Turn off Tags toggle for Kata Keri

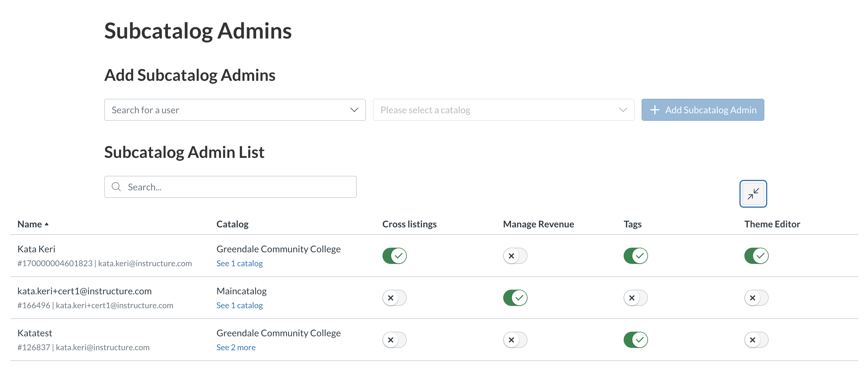click(636, 256)
